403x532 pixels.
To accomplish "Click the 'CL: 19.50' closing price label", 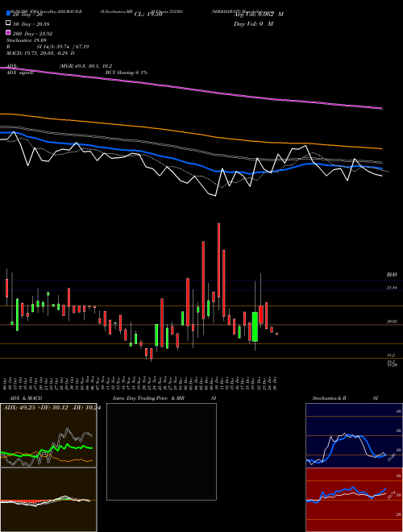I will point(148,15).
